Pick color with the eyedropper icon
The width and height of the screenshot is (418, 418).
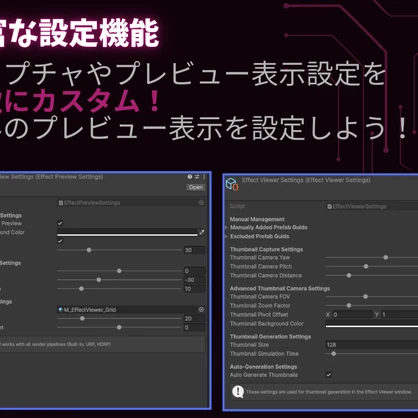pos(202,232)
